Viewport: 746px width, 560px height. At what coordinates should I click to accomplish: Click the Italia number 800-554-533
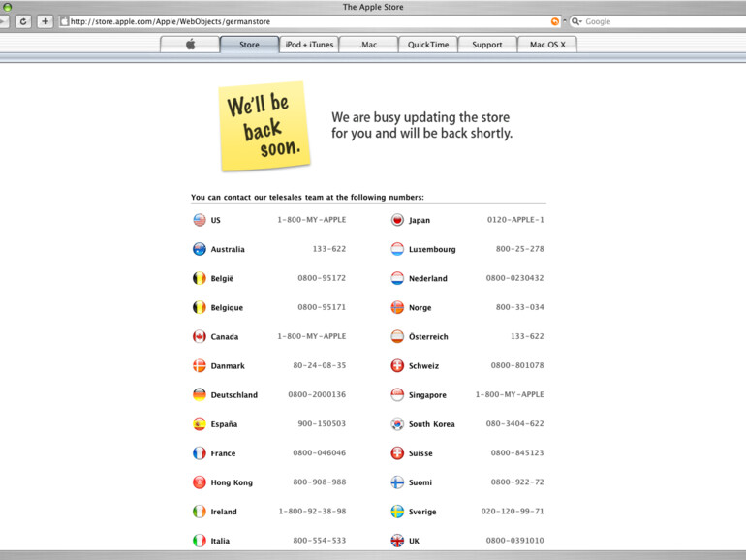(x=320, y=540)
